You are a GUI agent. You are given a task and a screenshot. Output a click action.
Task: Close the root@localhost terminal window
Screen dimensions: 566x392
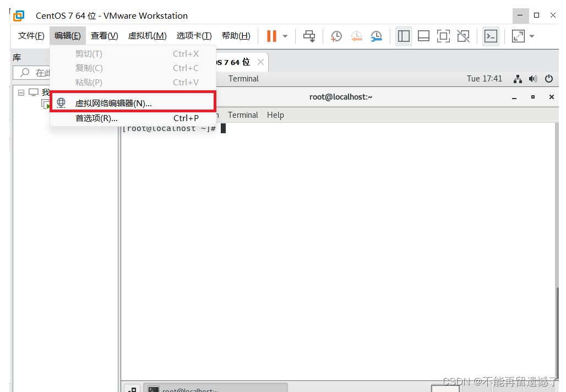[x=552, y=97]
